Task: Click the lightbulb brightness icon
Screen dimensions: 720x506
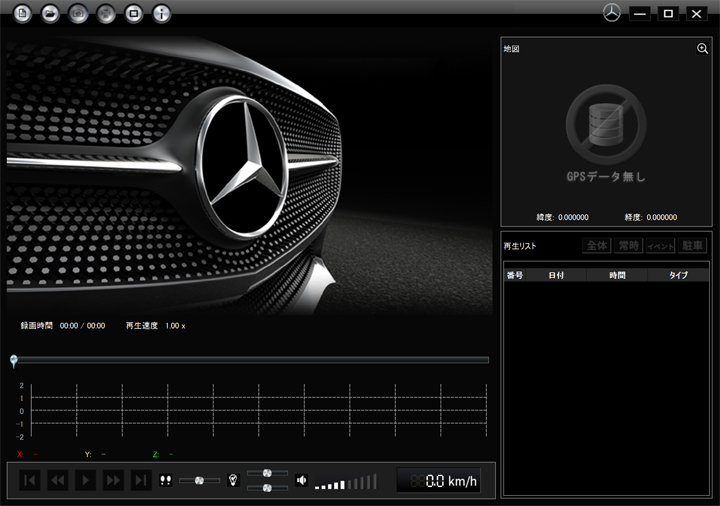Action: (x=233, y=480)
